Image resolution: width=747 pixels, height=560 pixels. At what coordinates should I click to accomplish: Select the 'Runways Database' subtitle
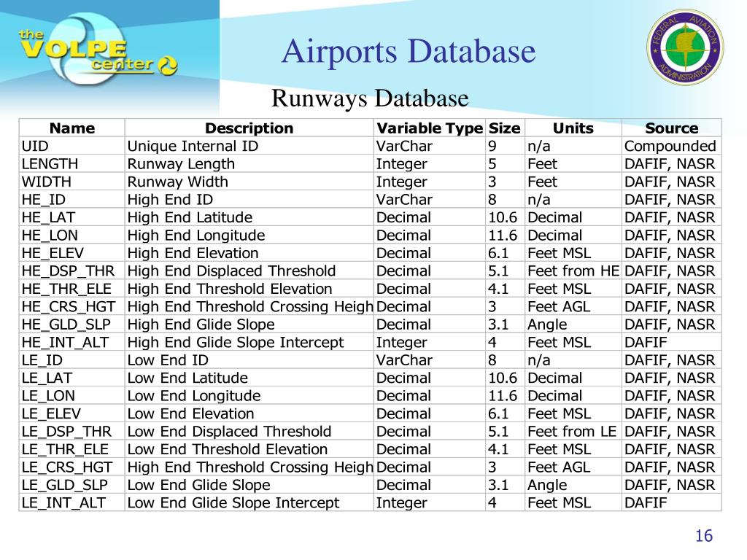pyautogui.click(x=370, y=98)
